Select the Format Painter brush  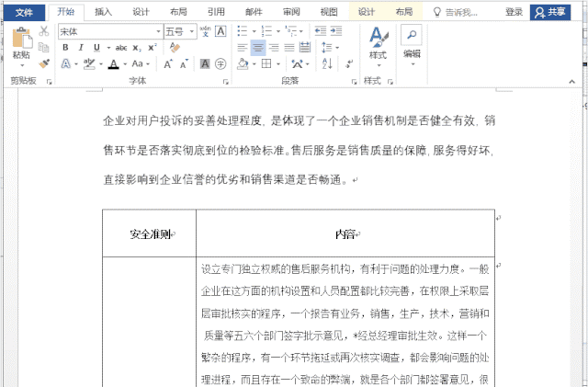point(44,64)
